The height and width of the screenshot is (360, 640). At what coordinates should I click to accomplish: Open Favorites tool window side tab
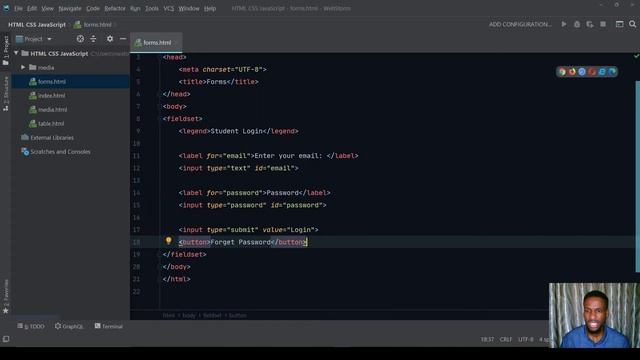pyautogui.click(x=6, y=297)
